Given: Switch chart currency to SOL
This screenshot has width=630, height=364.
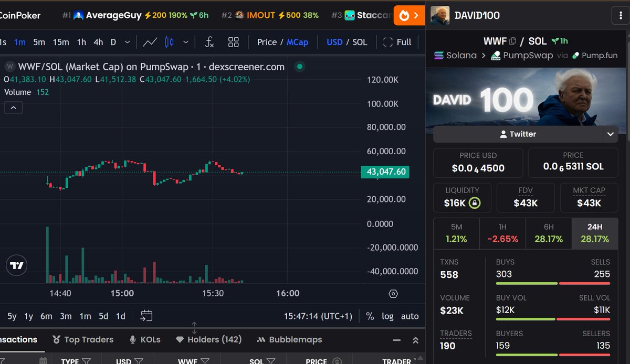Looking at the screenshot, I should pyautogui.click(x=360, y=42).
